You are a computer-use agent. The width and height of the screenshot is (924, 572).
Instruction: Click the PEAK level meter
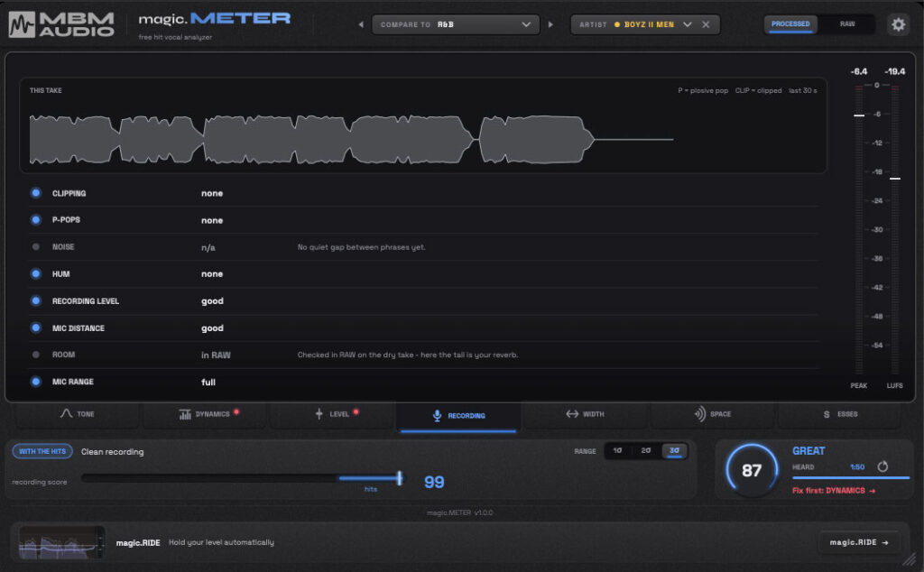(x=859, y=230)
